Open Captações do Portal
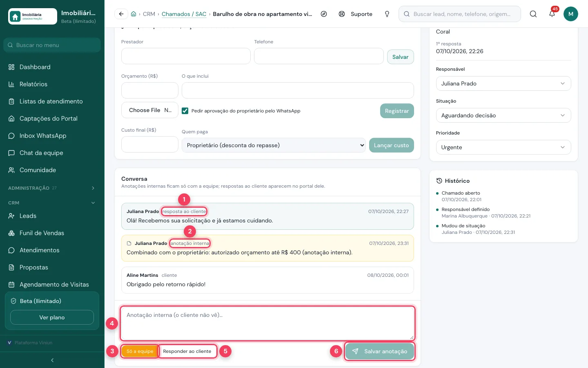Viewport: 588px width, 368px height. tap(52, 119)
